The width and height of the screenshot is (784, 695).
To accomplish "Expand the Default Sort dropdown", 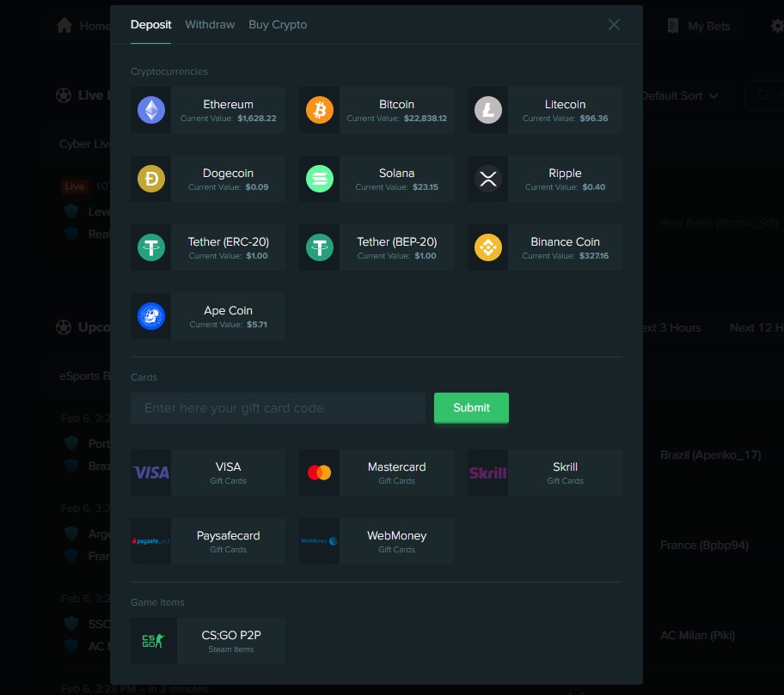I will (679, 95).
